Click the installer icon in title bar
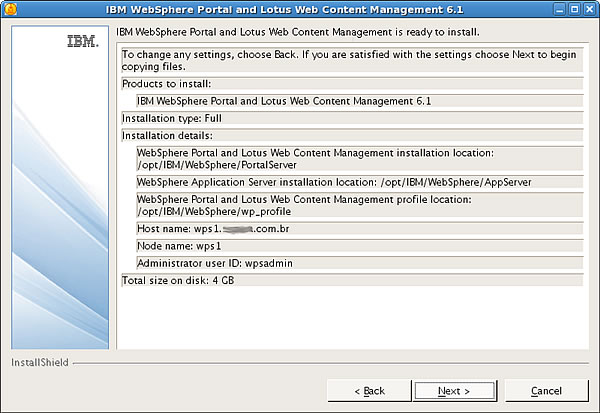The image size is (600, 413). (10, 9)
